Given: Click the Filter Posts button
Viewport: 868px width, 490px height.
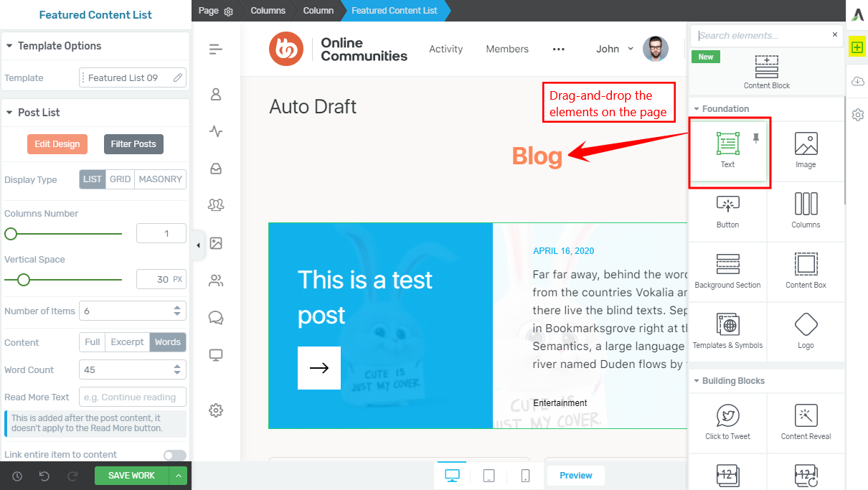Looking at the screenshot, I should tap(133, 143).
